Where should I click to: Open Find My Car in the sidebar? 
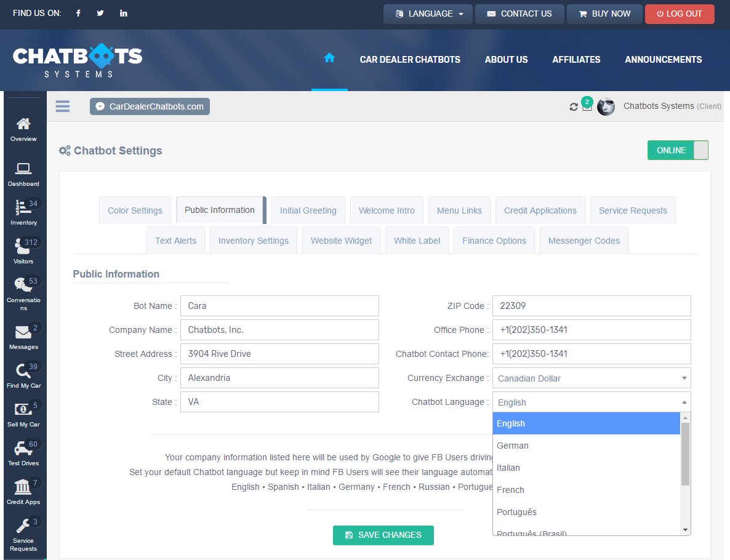pyautogui.click(x=23, y=375)
